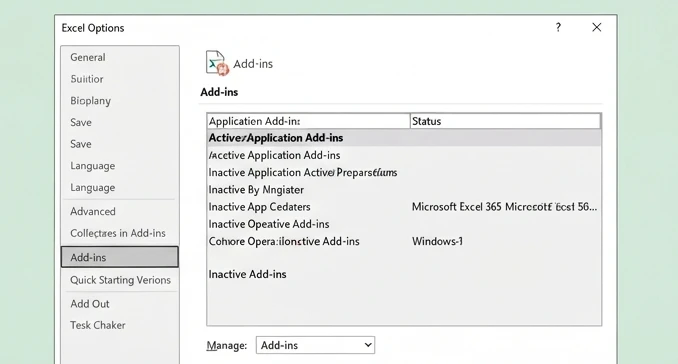Close the Excel Options dialog
The height and width of the screenshot is (364, 678).
597,27
